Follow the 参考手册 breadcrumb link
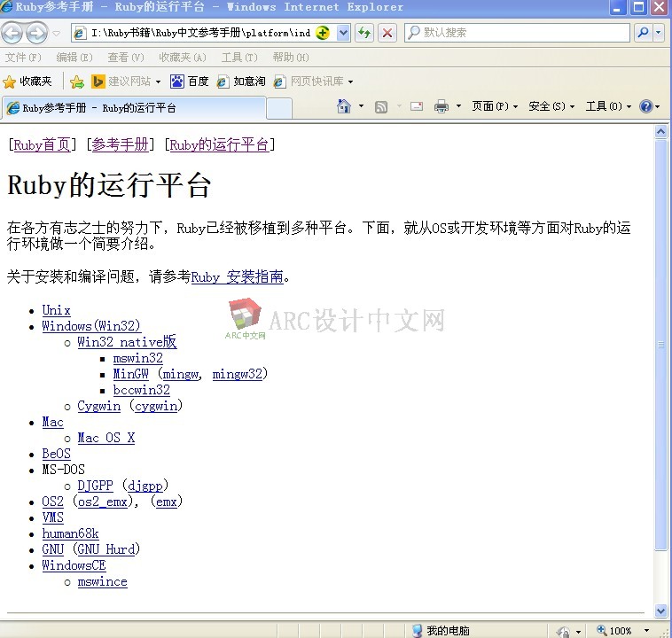 click(x=120, y=144)
